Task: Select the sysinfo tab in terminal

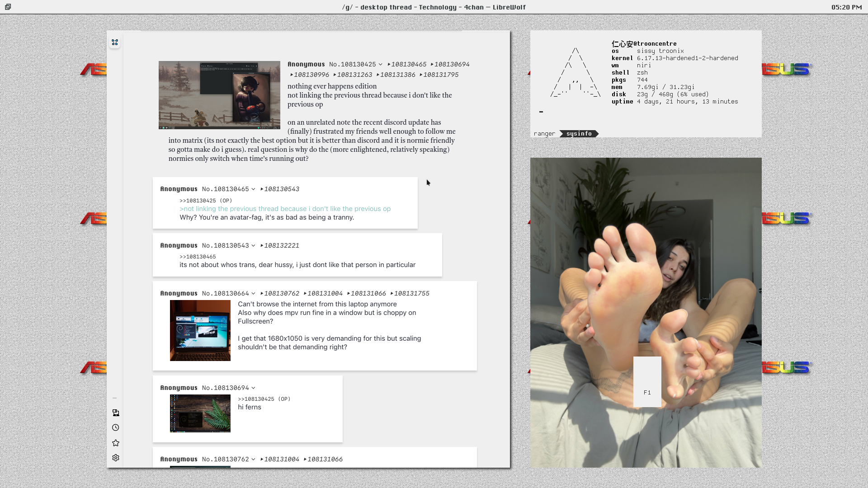Action: point(579,134)
